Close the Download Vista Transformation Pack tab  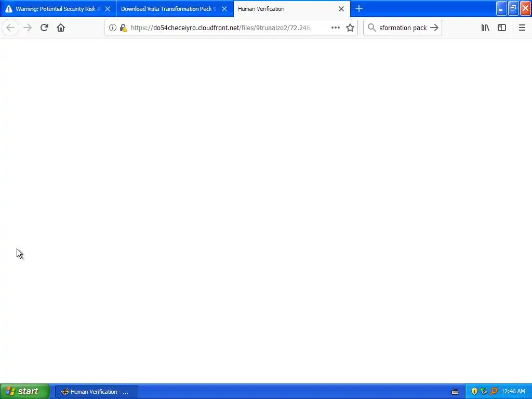(224, 9)
